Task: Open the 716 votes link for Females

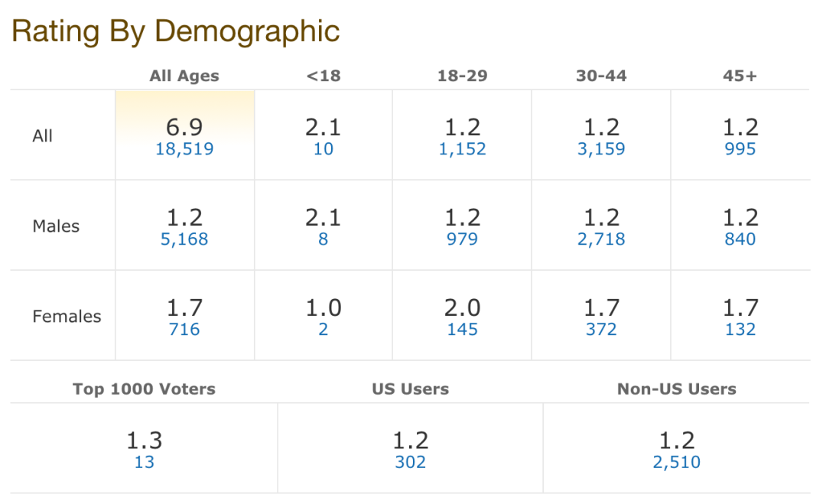Action: pyautogui.click(x=184, y=330)
